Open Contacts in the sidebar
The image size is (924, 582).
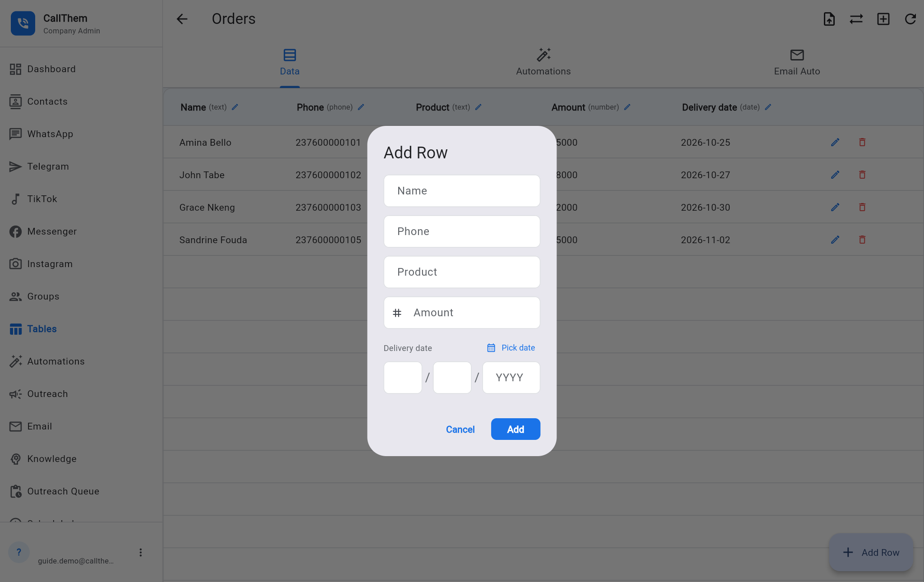click(81, 102)
